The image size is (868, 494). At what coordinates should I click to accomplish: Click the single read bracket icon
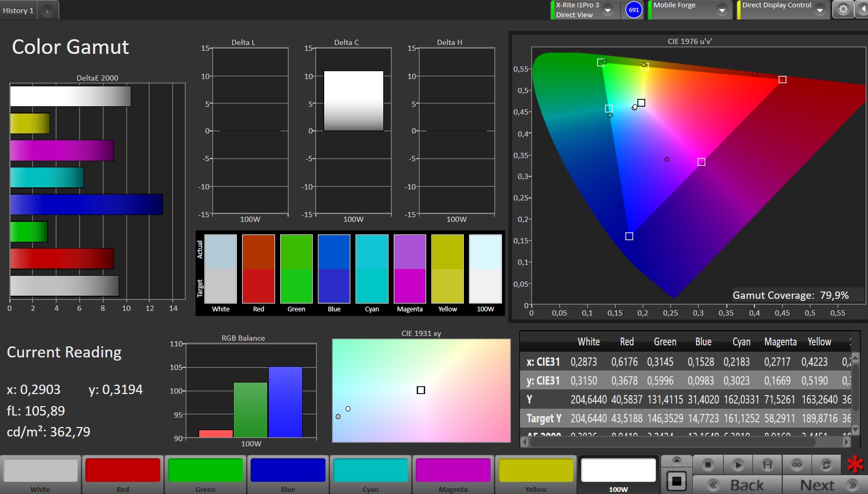click(767, 465)
